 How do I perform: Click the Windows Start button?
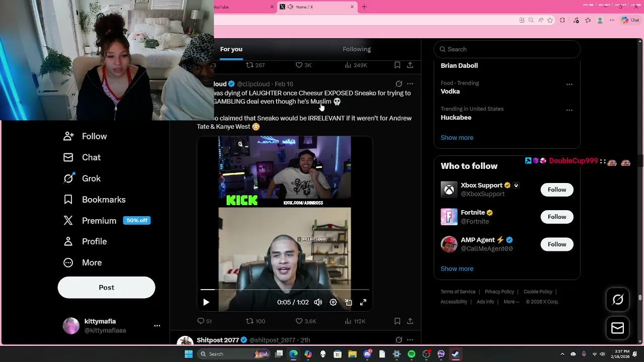point(188,354)
